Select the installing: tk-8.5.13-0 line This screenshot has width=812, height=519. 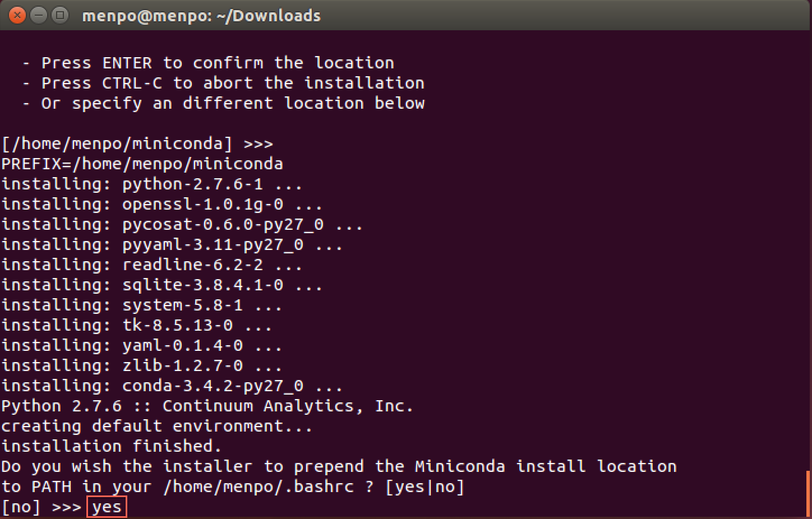click(136, 325)
